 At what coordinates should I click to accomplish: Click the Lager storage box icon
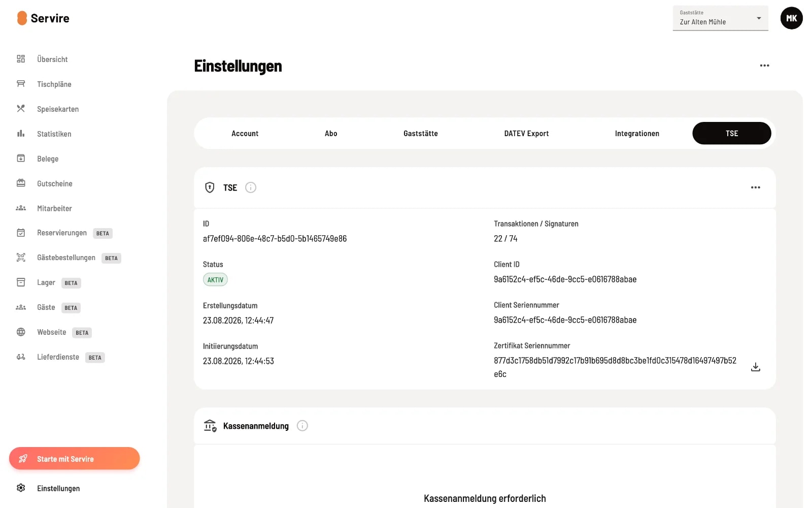point(21,282)
